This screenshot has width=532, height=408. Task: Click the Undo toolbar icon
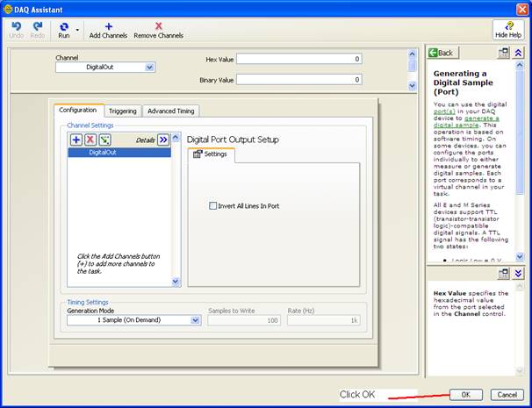click(16, 30)
